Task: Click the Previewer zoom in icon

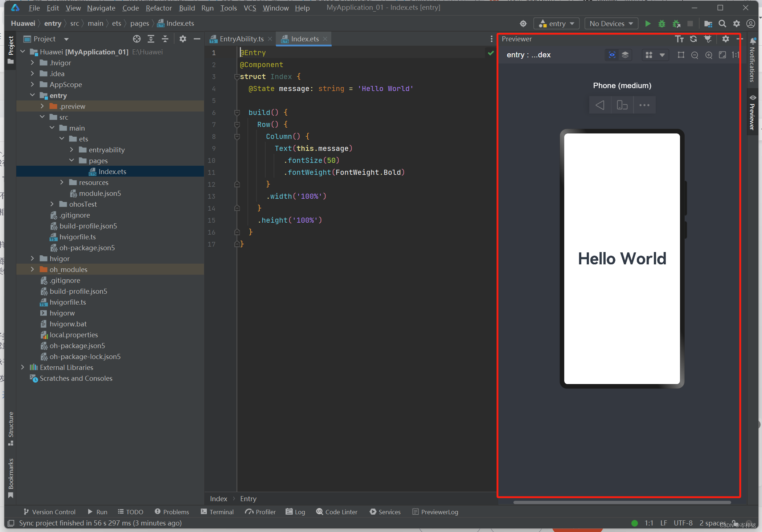Action: [708, 55]
